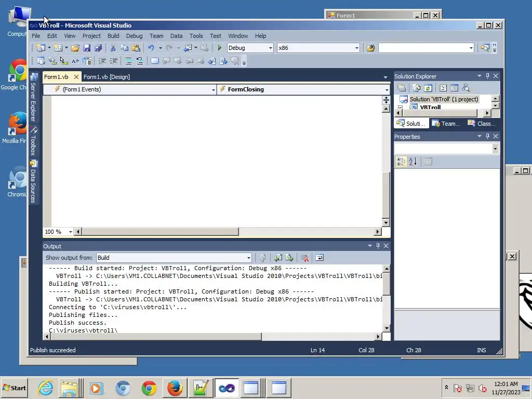Toggle auto-hide pin on Output panel
The image size is (532, 399).
point(378,246)
